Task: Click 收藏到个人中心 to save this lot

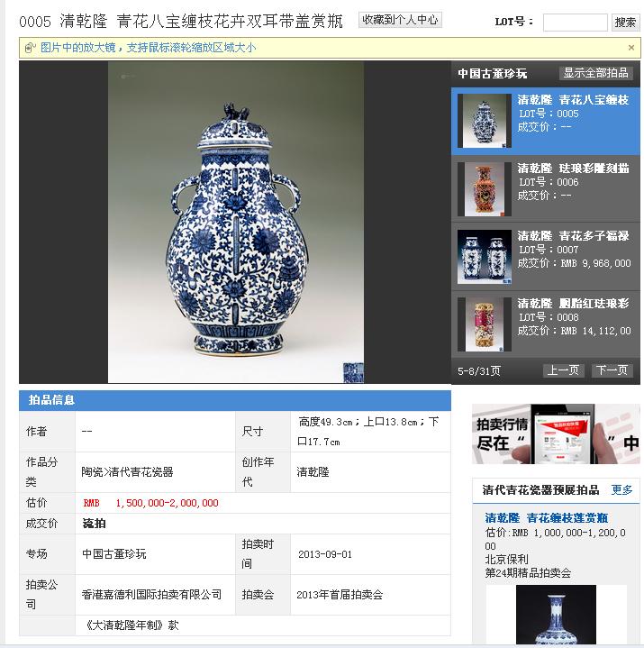Action: click(400, 20)
